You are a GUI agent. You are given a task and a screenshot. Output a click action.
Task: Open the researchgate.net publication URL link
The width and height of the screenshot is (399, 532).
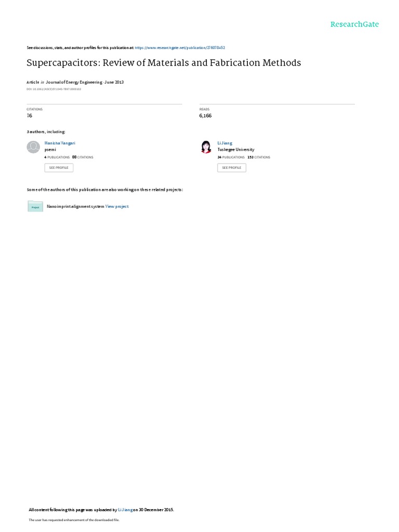180,48
